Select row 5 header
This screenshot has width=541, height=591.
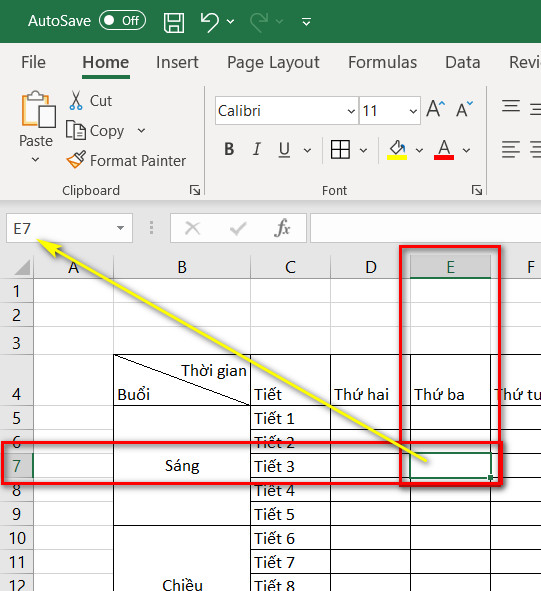(x=17, y=418)
